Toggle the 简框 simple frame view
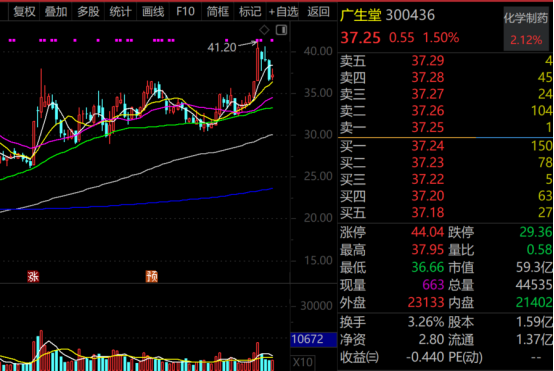 (218, 12)
